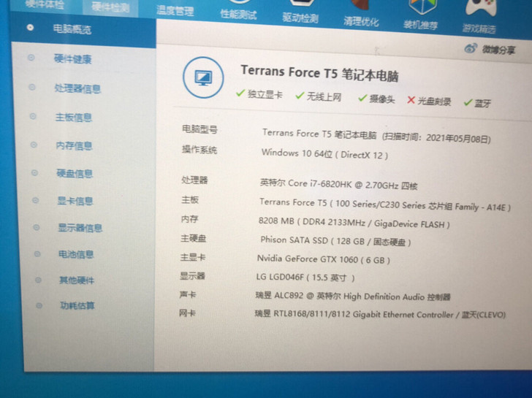Viewport: 532px width, 398px height.
Task: Click the 电脑型号 label
Action: point(199,129)
